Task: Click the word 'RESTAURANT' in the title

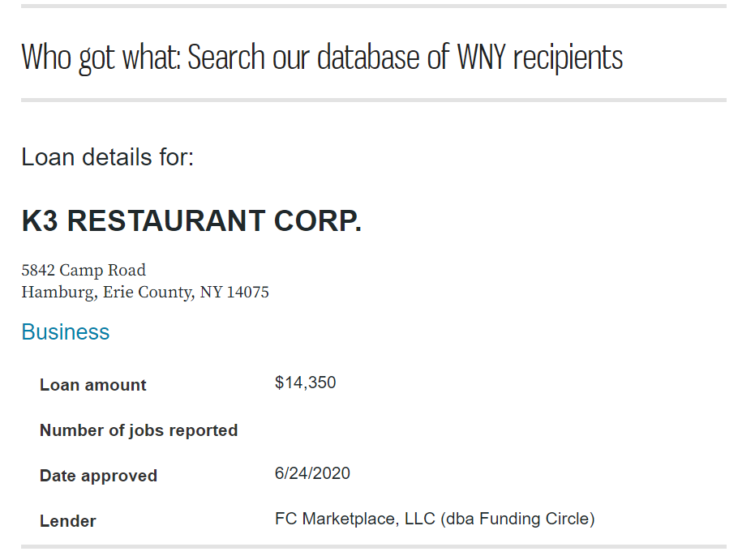Action: 166,220
